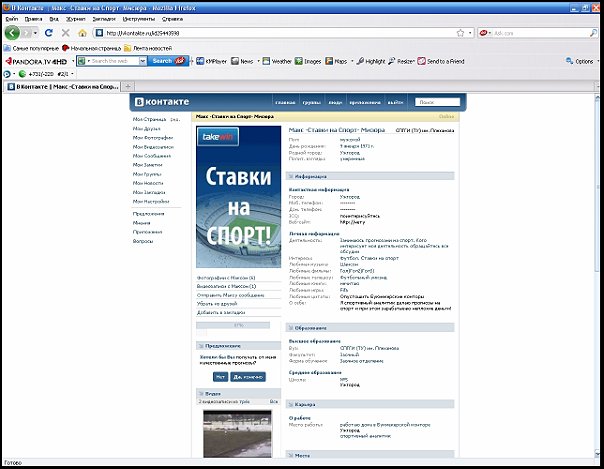Click the video thumbnail preview
Viewport: 604px width, 469px height.
[x=237, y=431]
